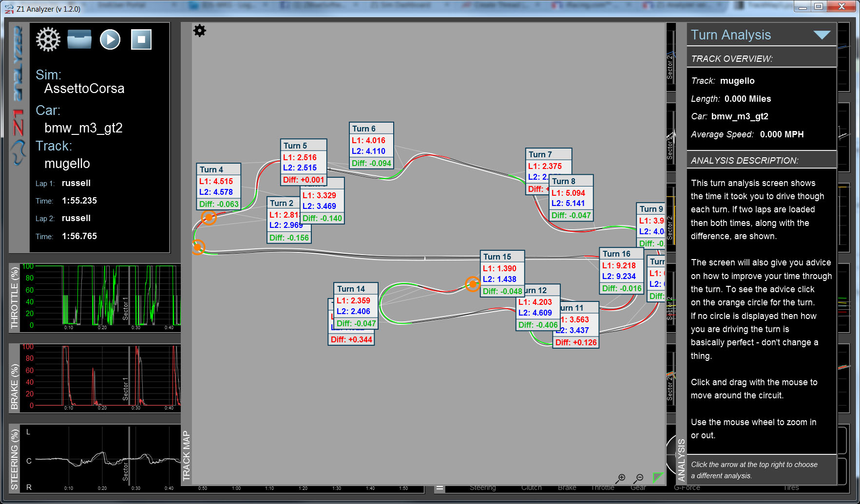The image size is (860, 504).
Task: Click the Turn 4 info box header
Action: tap(219, 170)
